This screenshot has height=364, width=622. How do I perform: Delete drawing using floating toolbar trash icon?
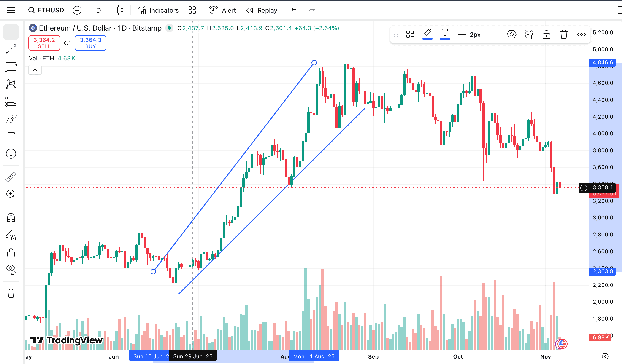564,35
